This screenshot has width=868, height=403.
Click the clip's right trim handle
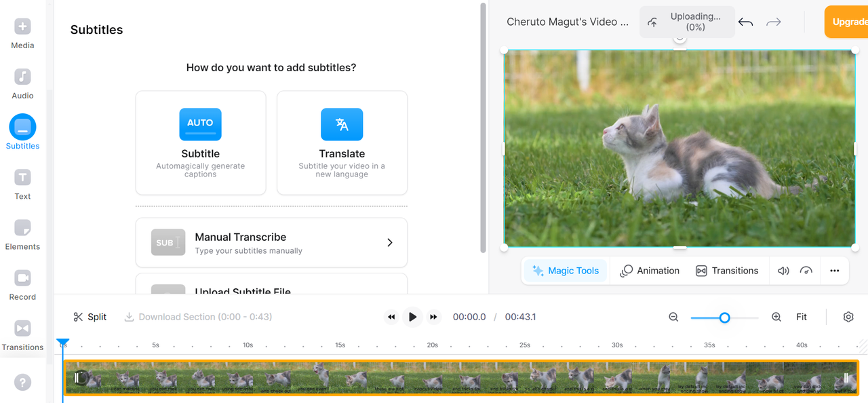click(846, 377)
